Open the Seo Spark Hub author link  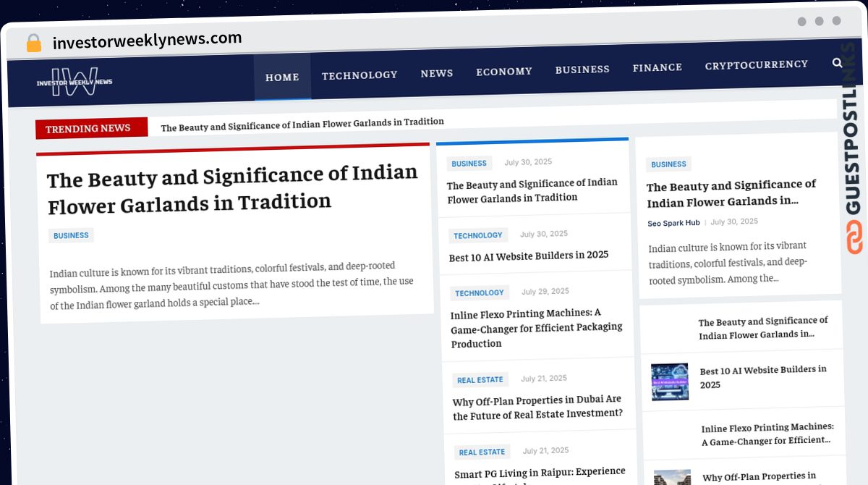(x=673, y=224)
